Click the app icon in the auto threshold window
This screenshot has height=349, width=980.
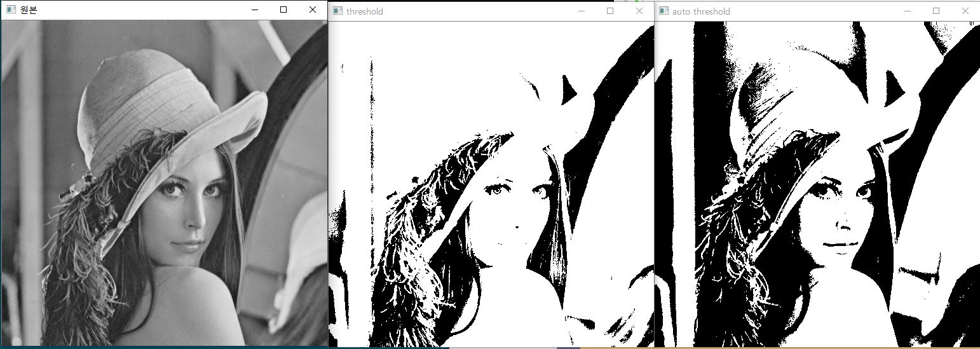pyautogui.click(x=664, y=11)
